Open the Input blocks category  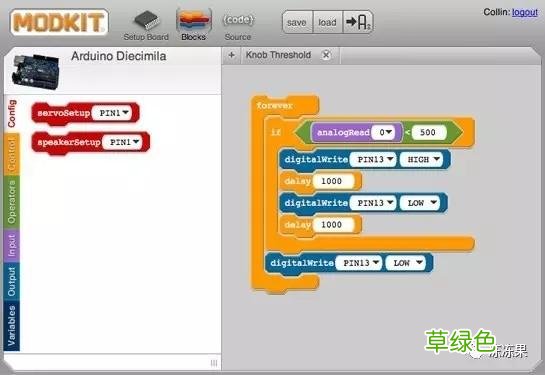(12, 246)
